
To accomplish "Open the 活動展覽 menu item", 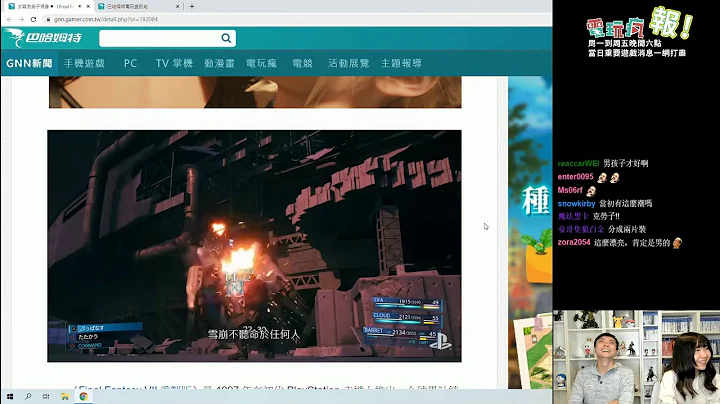I will (x=349, y=63).
